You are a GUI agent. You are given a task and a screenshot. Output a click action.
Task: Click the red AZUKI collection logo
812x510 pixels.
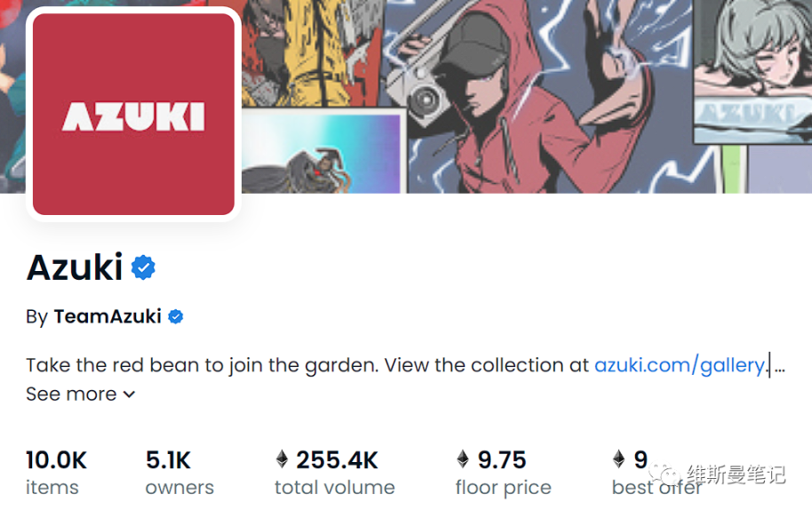tap(133, 114)
